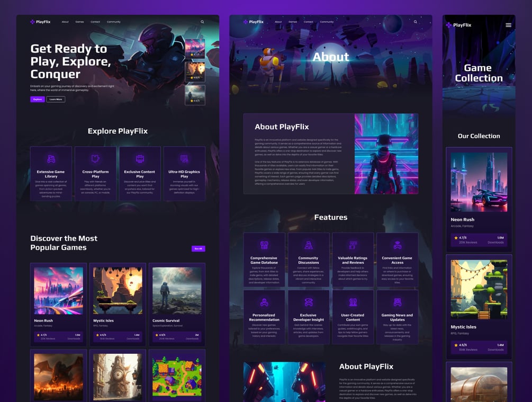Screen dimensions: 532x402
Task: Click the Community Discussions feature icon
Action: coord(309,245)
